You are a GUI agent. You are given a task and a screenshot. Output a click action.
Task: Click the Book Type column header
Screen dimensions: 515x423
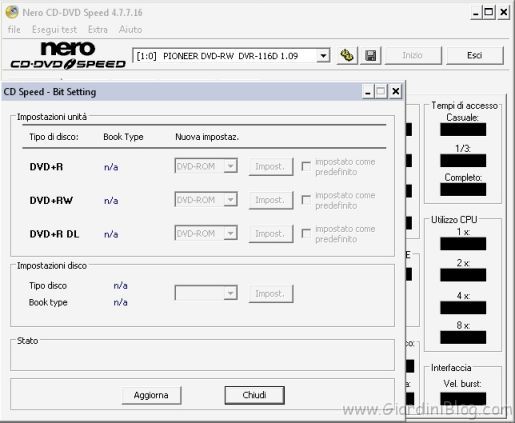[x=123, y=137]
